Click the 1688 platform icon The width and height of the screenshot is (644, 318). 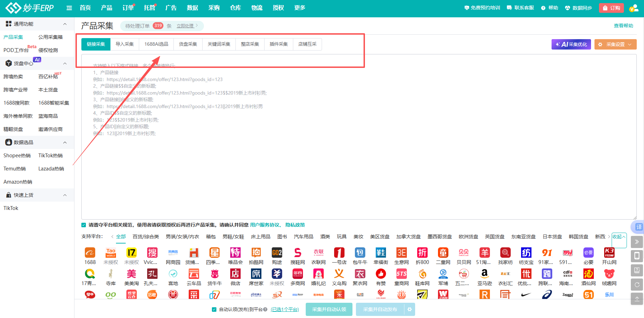click(90, 253)
